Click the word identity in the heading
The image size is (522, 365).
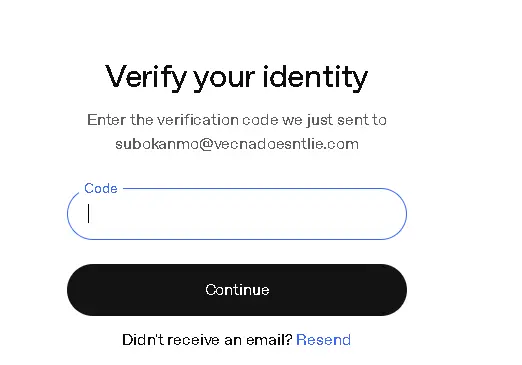pyautogui.click(x=315, y=77)
